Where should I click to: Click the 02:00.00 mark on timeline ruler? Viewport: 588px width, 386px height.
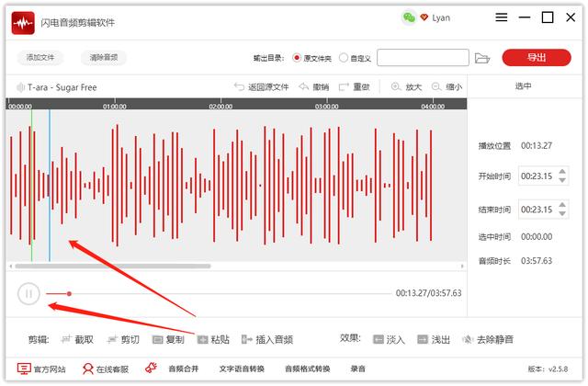point(220,107)
